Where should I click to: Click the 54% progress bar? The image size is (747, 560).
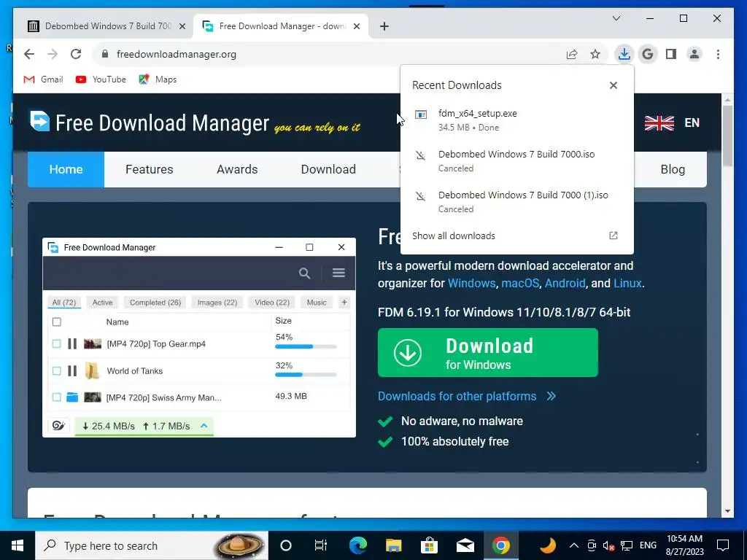tap(306, 346)
